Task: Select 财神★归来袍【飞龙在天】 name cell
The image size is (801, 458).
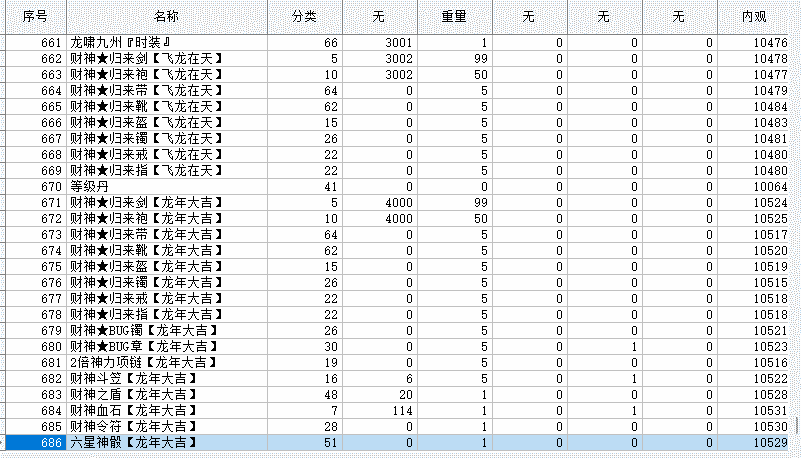Action: 167,75
